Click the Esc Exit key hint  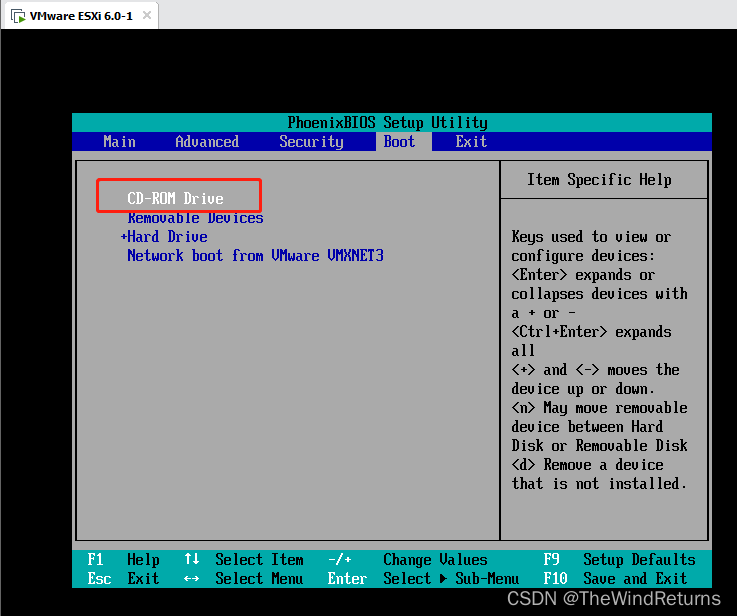point(123,578)
